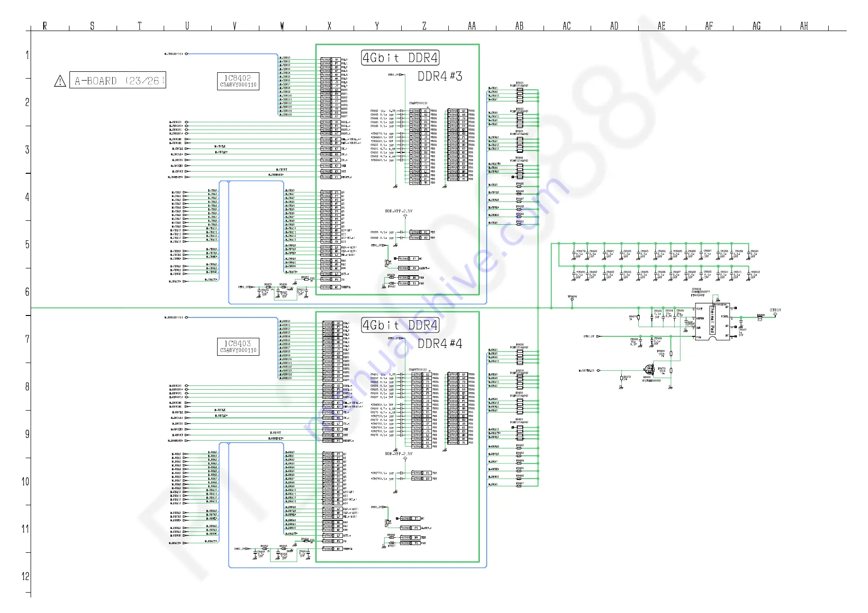Select the "A-BOARD (23/26)" title box
Image resolution: width=868 pixels, height=613 pixels.
118,81
